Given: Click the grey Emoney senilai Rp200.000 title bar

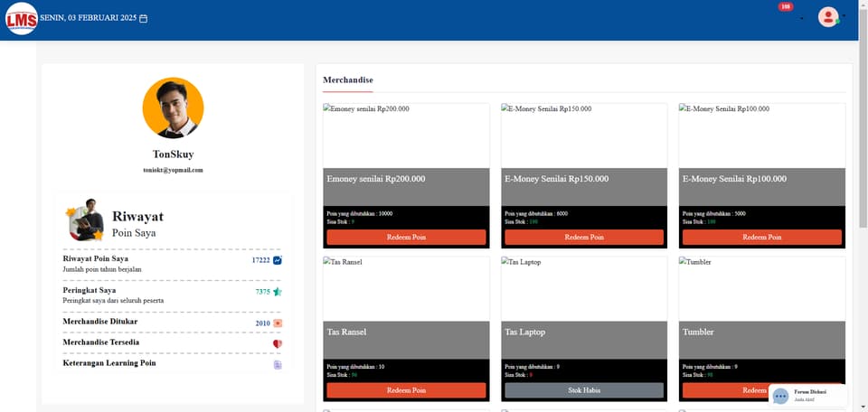Looking at the screenshot, I should (x=406, y=187).
